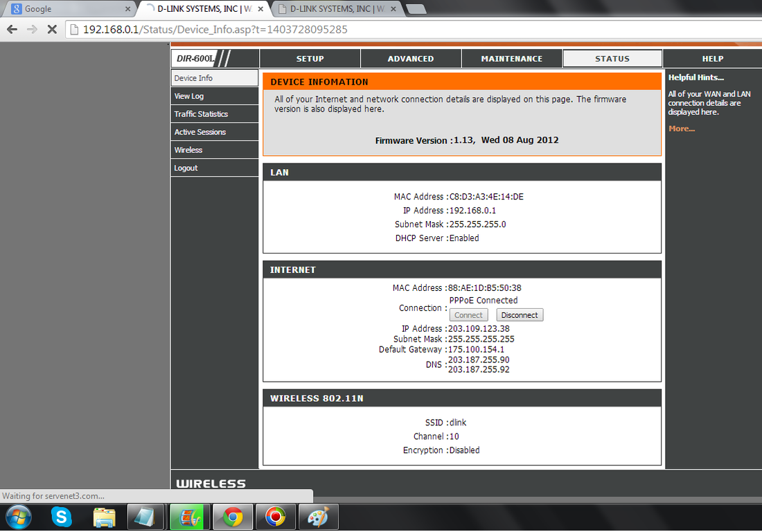Image resolution: width=762 pixels, height=532 pixels.
Task: Click the PPPoE Connected status text
Action: point(484,300)
